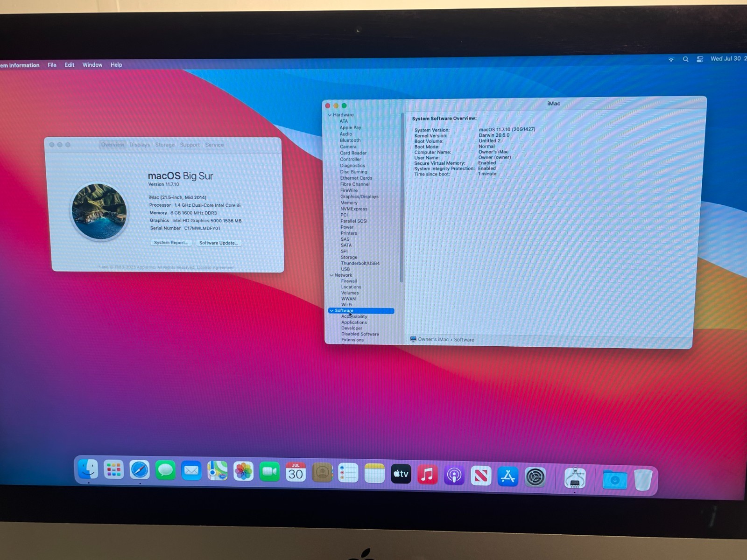Screen dimensions: 747x560
Task: Launch Maps from the Dock
Action: (218, 472)
